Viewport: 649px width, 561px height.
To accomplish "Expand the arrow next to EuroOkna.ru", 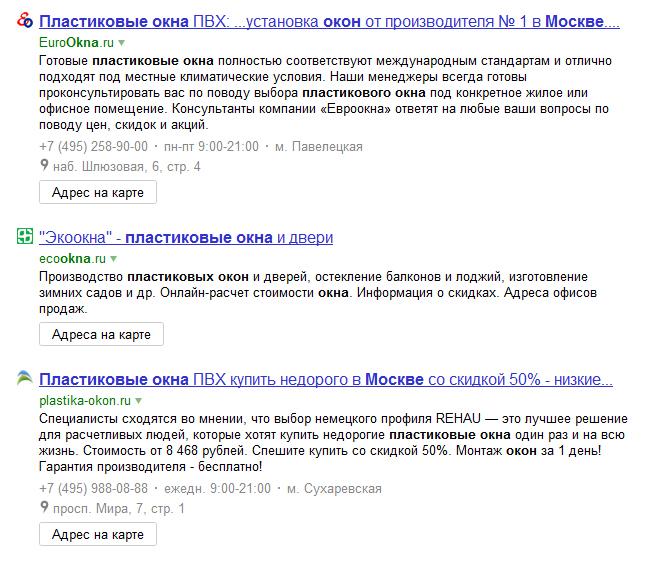I will tap(122, 43).
